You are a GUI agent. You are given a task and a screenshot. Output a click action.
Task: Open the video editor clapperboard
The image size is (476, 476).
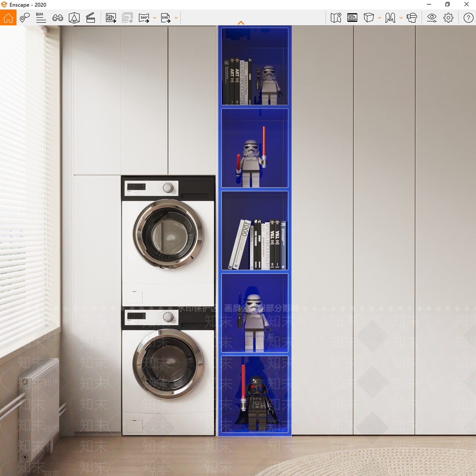[90, 18]
